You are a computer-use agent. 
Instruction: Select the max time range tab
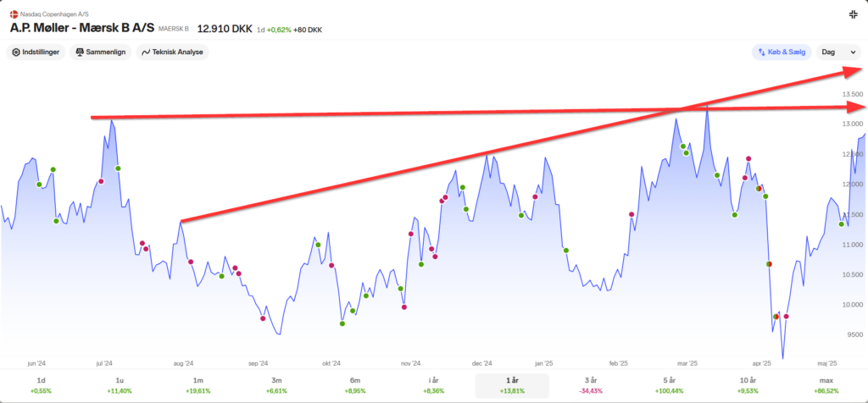pos(827,385)
